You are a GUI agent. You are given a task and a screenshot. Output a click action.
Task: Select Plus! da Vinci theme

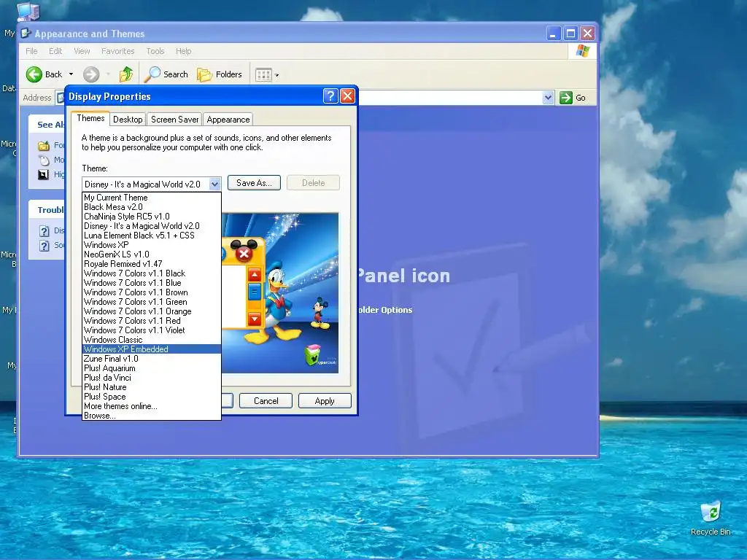[152, 378]
